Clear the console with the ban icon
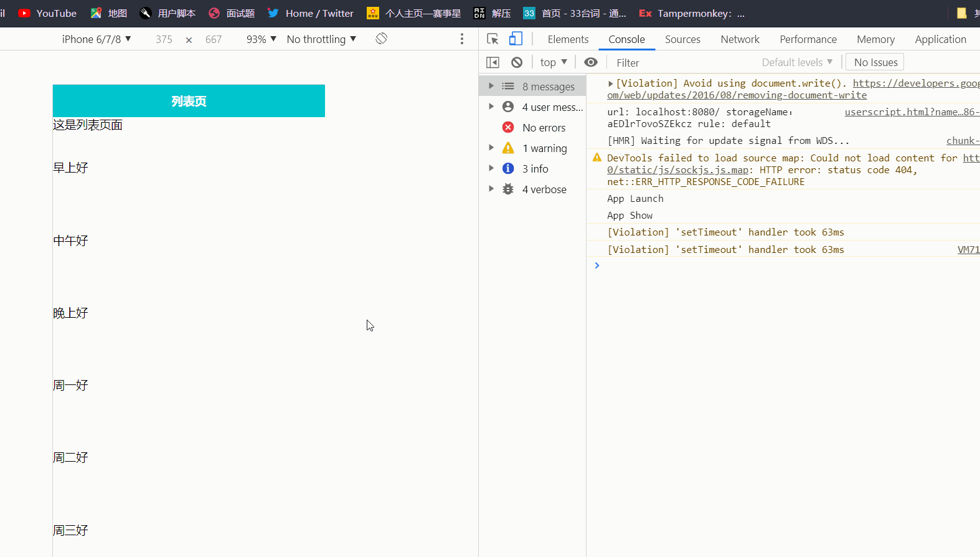Image resolution: width=980 pixels, height=557 pixels. pos(517,62)
